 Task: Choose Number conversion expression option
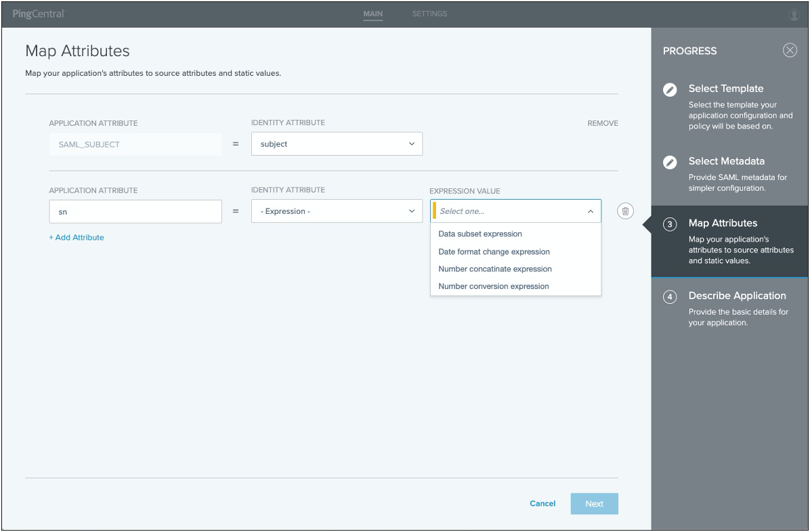pos(492,286)
